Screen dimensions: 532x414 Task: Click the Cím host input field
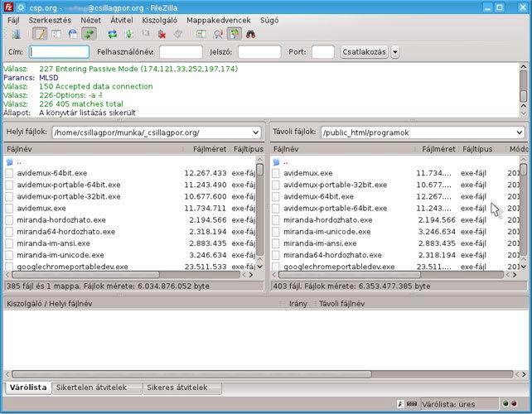[x=59, y=52]
